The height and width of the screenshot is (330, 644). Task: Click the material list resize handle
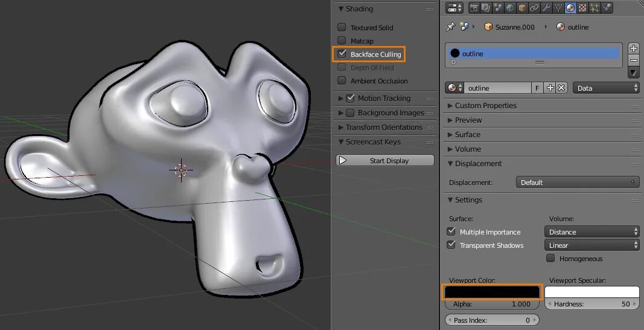pyautogui.click(x=539, y=62)
